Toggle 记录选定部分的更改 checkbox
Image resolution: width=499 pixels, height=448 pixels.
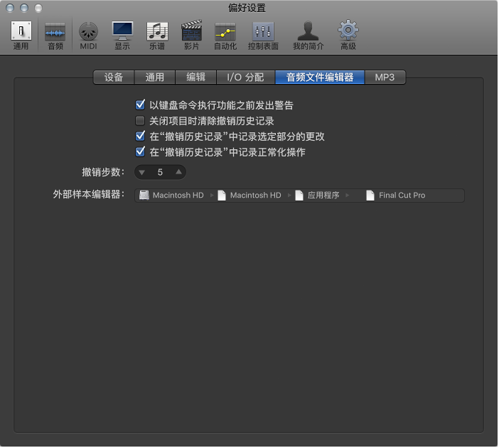[x=140, y=137]
